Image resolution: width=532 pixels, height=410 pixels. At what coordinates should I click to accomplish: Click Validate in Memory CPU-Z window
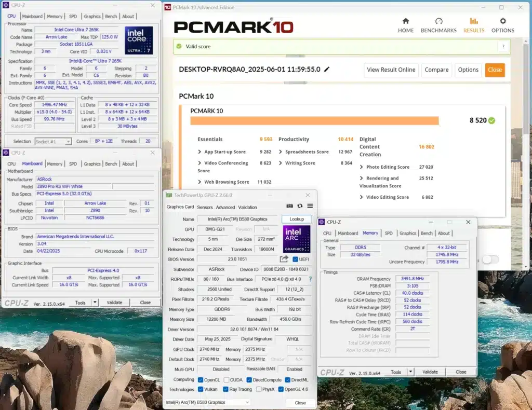[430, 372]
